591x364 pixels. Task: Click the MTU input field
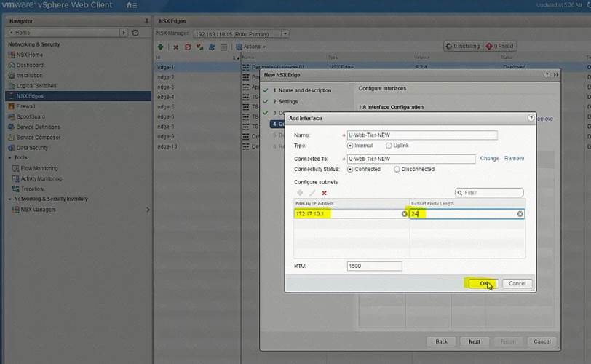[374, 266]
